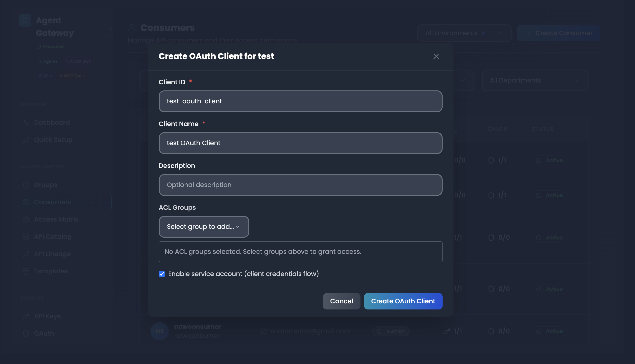This screenshot has width=635, height=364.
Task: Click the newconsumer NE avatar
Action: tap(159, 331)
